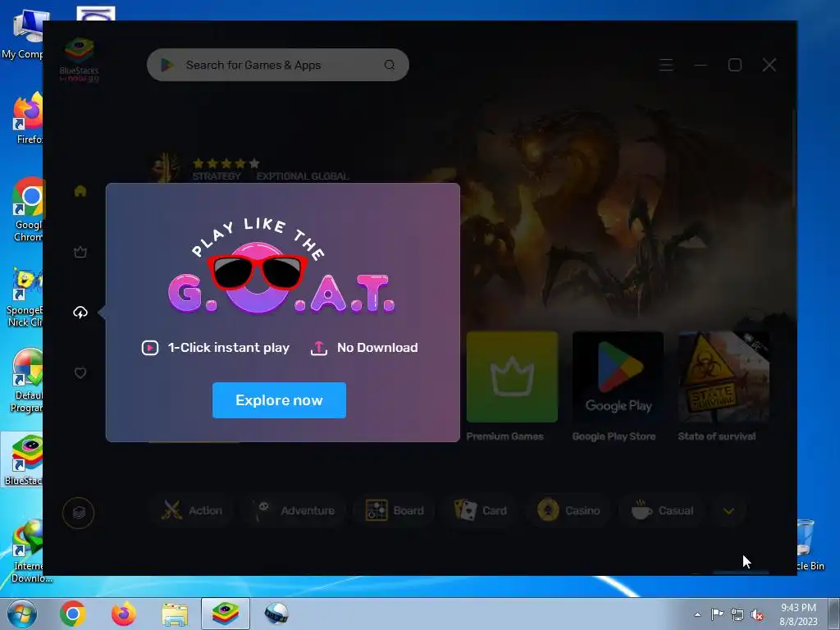Viewport: 840px width, 630px height.
Task: Open the State of survival tile
Action: [x=724, y=377]
